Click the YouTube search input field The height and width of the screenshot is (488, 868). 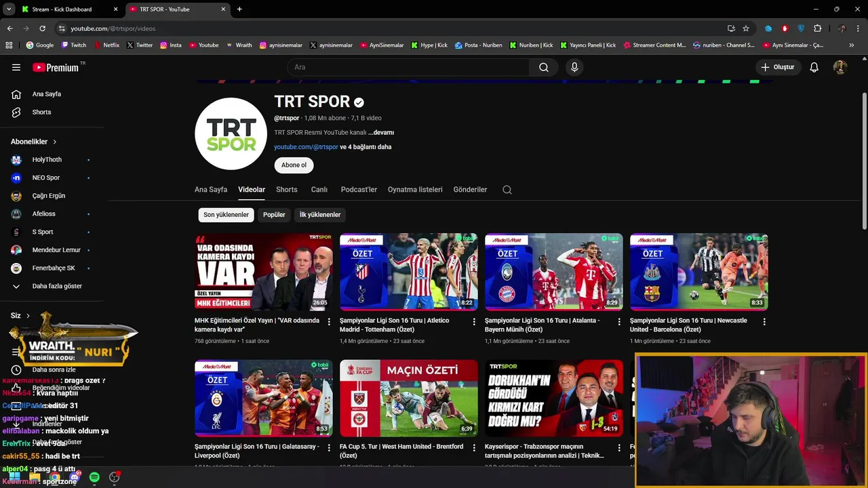(408, 67)
